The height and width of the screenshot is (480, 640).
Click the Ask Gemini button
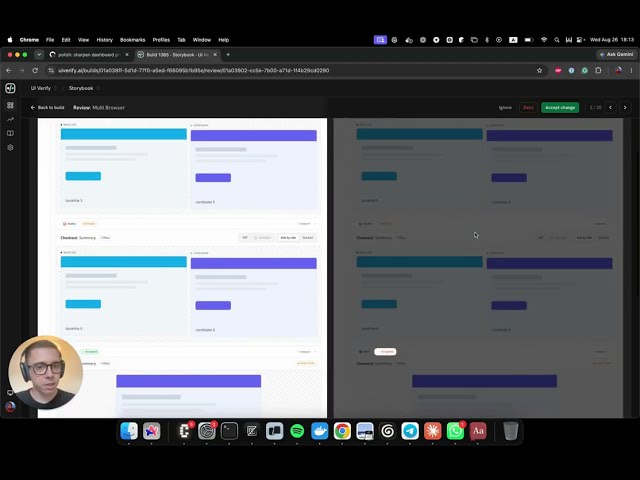[616, 54]
